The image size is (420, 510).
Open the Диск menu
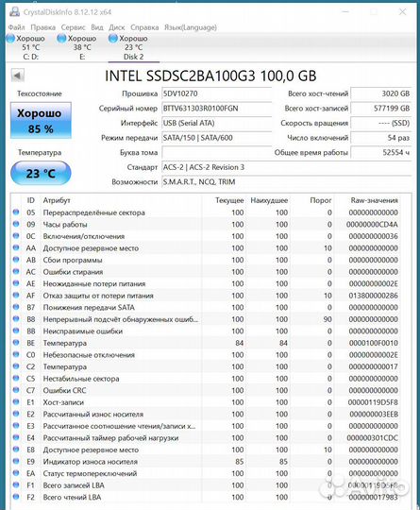(117, 27)
